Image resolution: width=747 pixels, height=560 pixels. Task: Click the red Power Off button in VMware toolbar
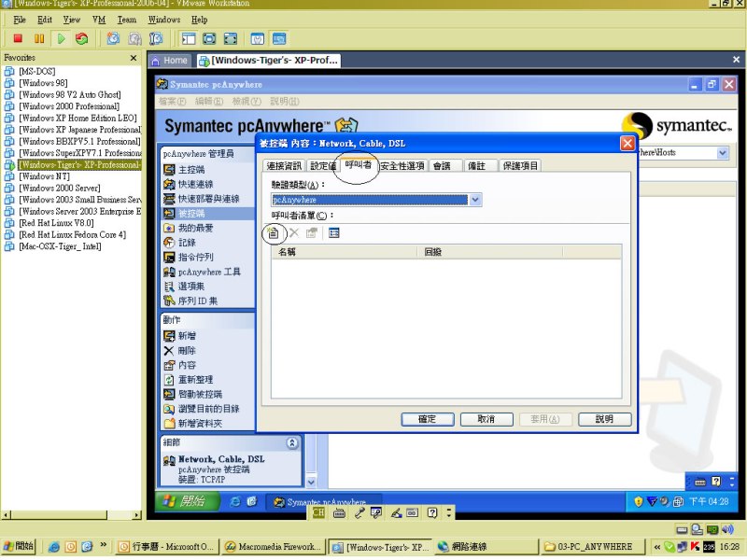(x=18, y=38)
